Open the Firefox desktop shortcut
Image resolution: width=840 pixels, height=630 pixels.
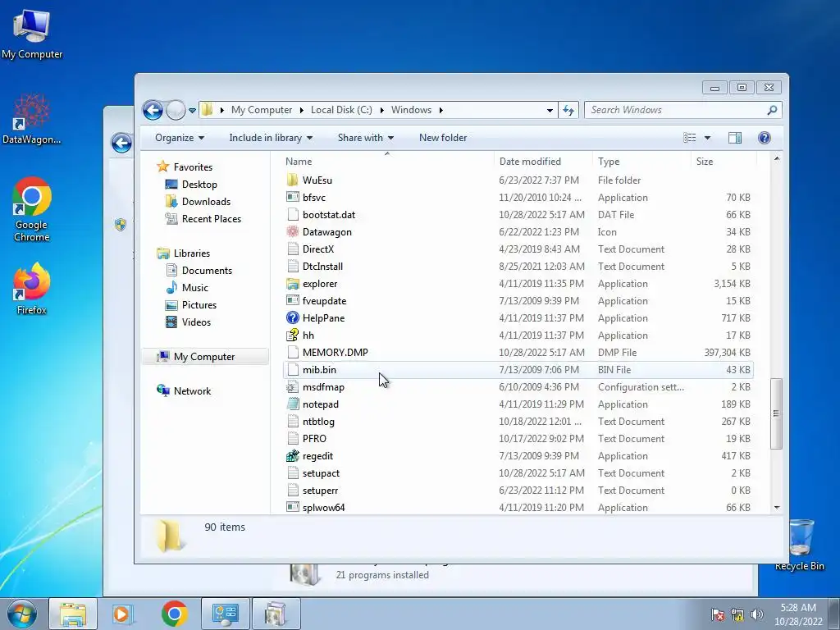pos(32,289)
